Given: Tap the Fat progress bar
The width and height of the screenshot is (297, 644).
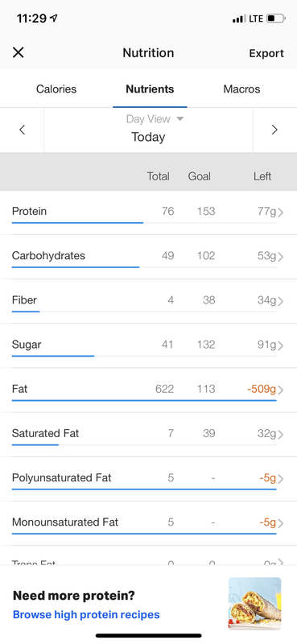Looking at the screenshot, I should [x=144, y=400].
